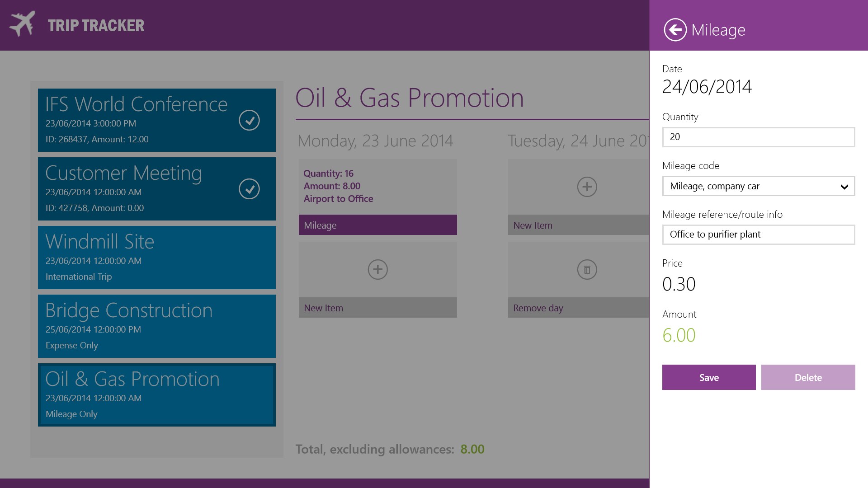Open the Airport to Office mileage item
This screenshot has width=868, height=488.
(377, 186)
